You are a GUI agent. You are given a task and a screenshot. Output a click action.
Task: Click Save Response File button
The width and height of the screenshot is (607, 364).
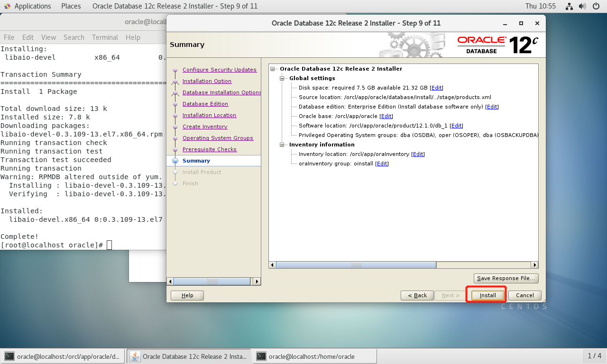pyautogui.click(x=506, y=278)
